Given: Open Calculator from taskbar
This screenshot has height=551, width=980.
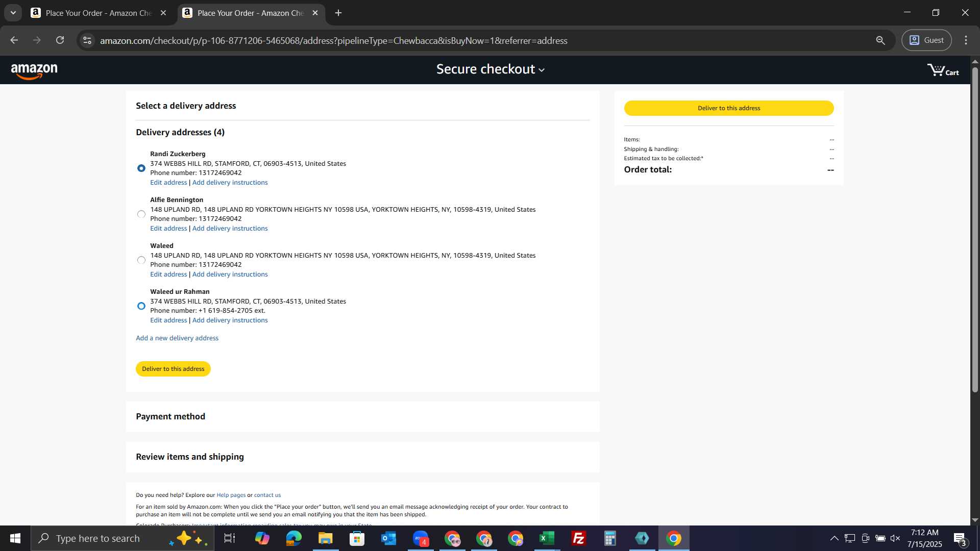Looking at the screenshot, I should click(x=610, y=538).
